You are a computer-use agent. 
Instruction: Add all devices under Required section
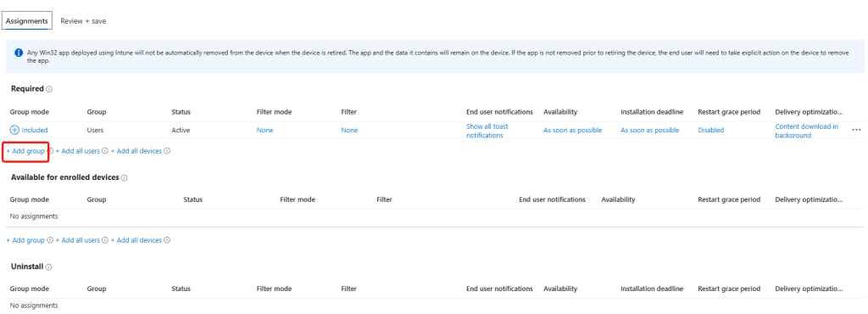pos(136,150)
